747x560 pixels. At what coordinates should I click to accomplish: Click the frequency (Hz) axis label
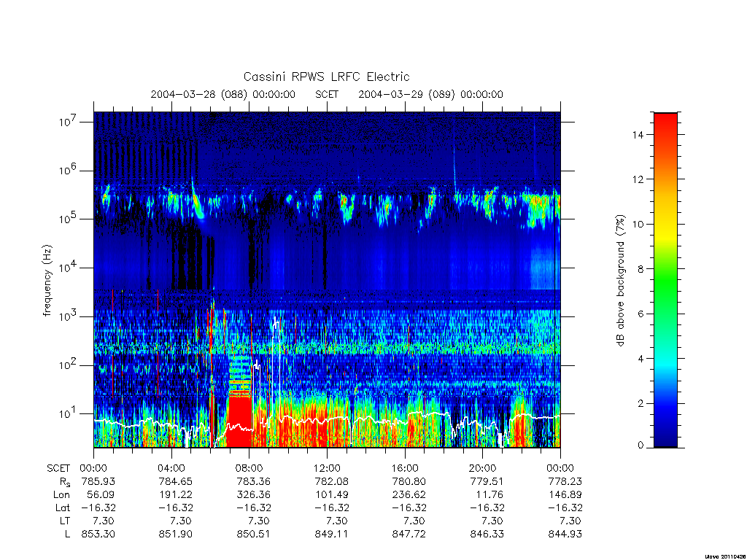tap(47, 280)
